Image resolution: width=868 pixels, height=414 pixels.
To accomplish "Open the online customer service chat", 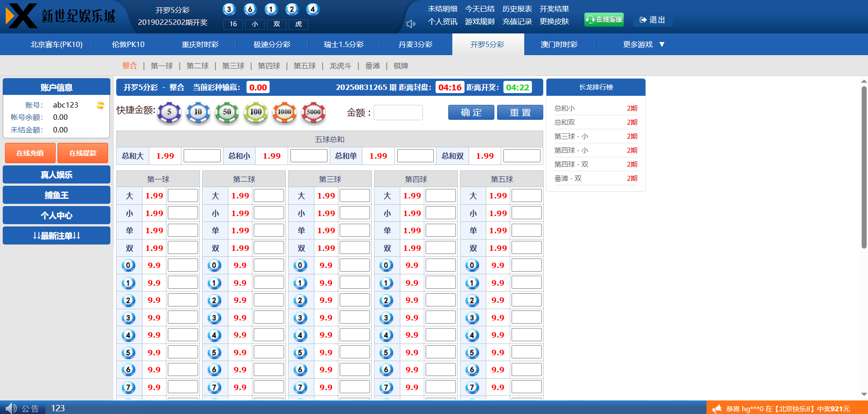I will 604,19.
